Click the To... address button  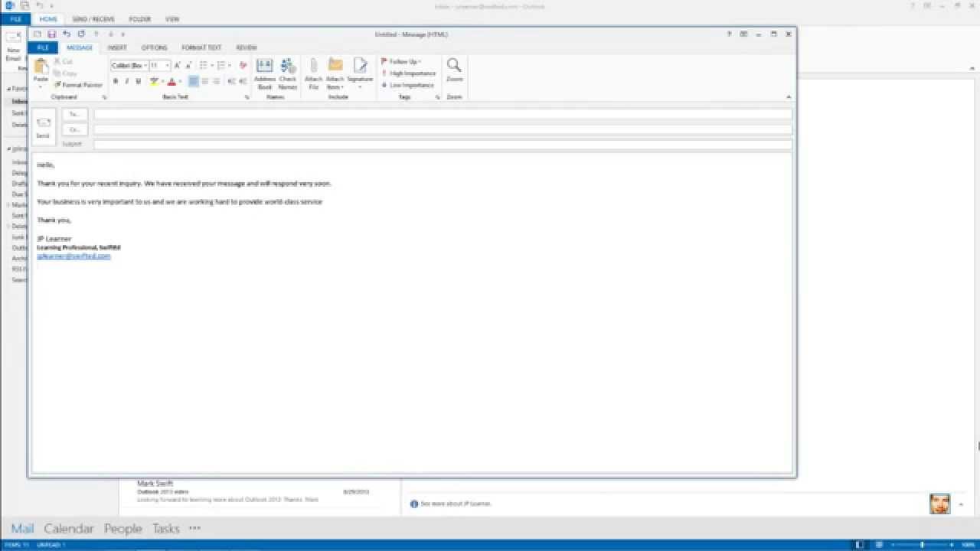click(74, 114)
